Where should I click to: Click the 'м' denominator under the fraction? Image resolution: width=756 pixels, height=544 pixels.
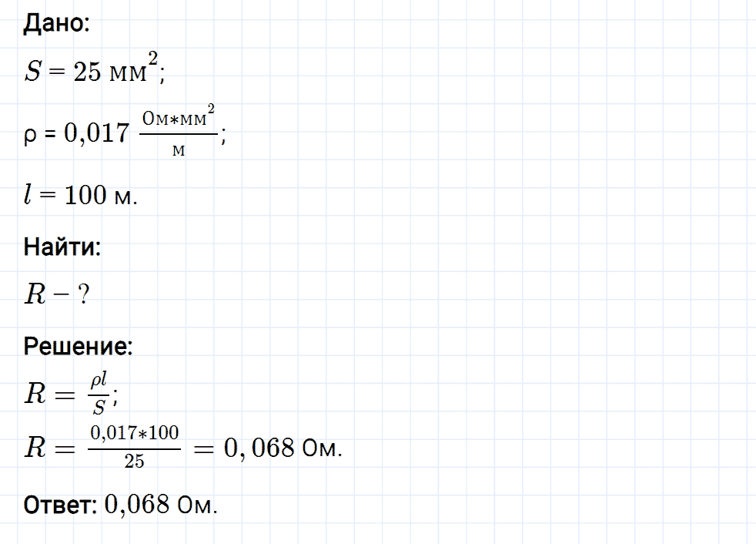pyautogui.click(x=179, y=150)
